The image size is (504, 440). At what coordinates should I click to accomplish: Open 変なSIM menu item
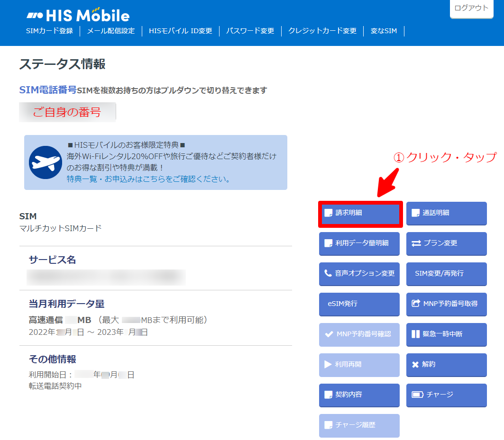[384, 31]
